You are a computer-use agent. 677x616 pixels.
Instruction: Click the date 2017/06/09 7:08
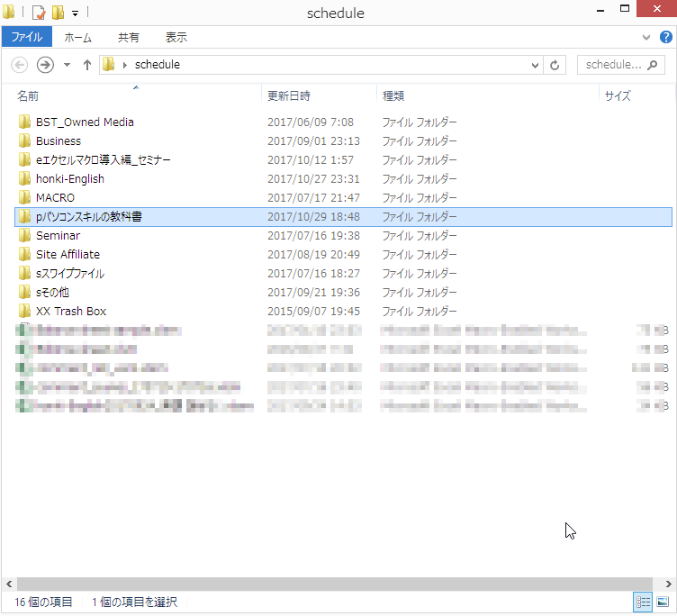pyautogui.click(x=311, y=122)
